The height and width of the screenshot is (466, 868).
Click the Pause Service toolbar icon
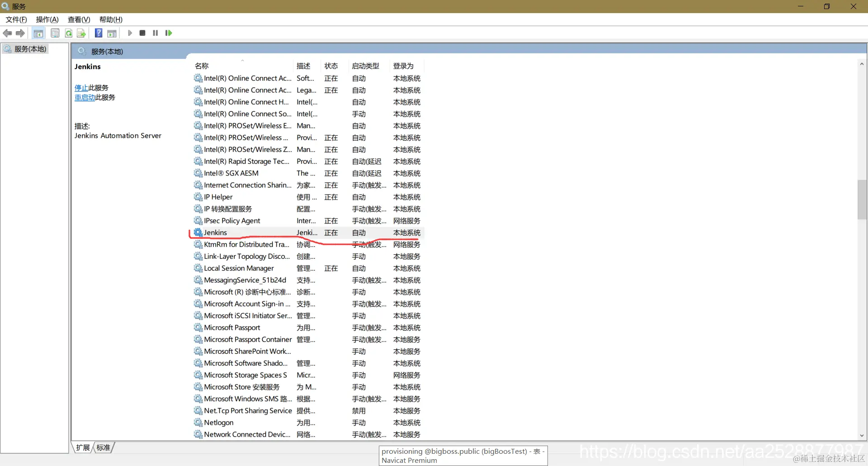[x=156, y=33]
